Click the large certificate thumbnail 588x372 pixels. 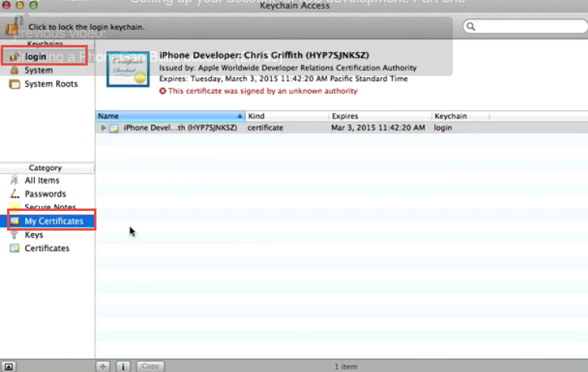128,70
